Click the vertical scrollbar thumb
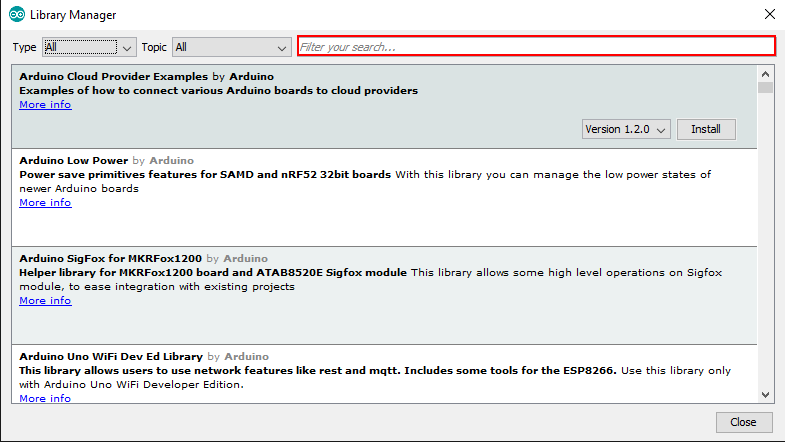785x442 pixels. (x=765, y=88)
